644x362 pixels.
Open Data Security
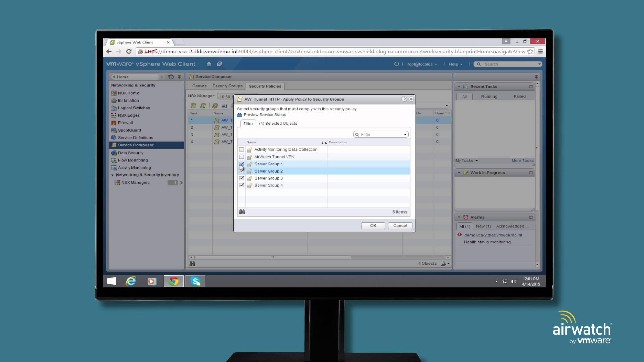click(x=130, y=153)
